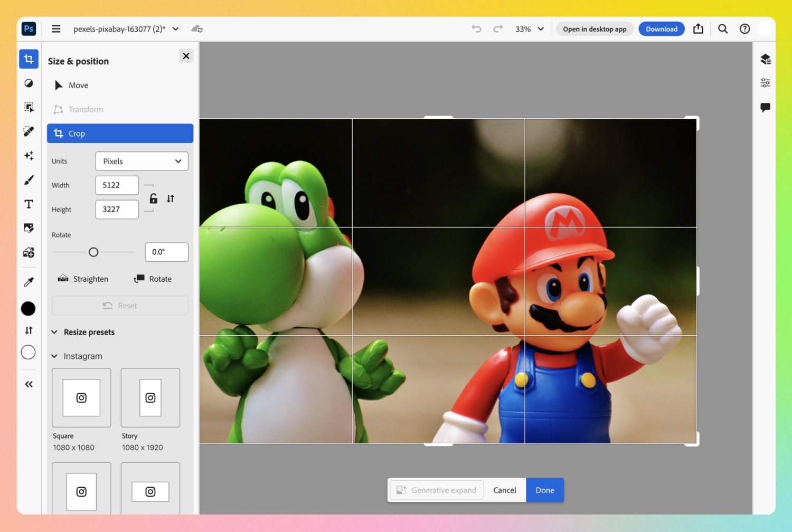Viewport: 792px width, 532px height.
Task: Swap foreground and background colors
Action: point(29,330)
